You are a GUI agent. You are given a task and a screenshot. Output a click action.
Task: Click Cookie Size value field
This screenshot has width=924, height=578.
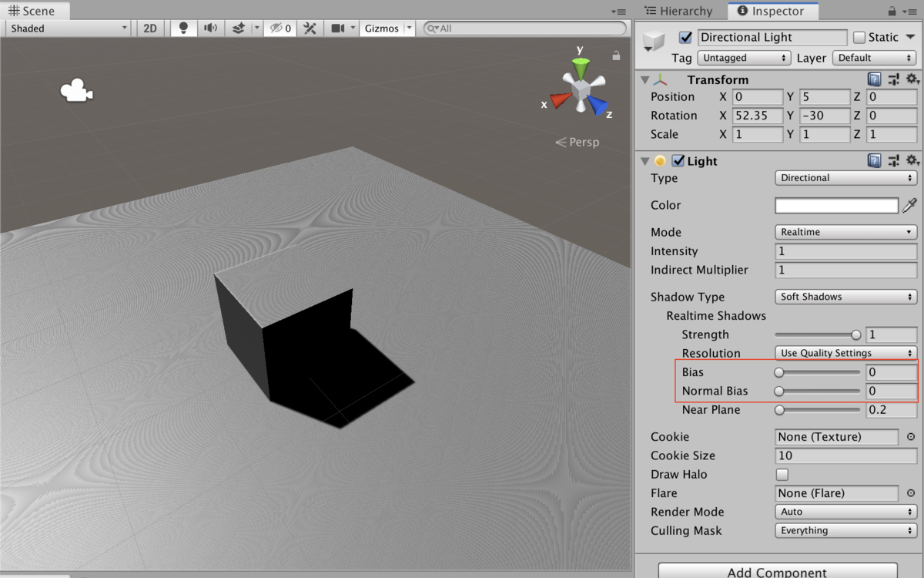845,455
